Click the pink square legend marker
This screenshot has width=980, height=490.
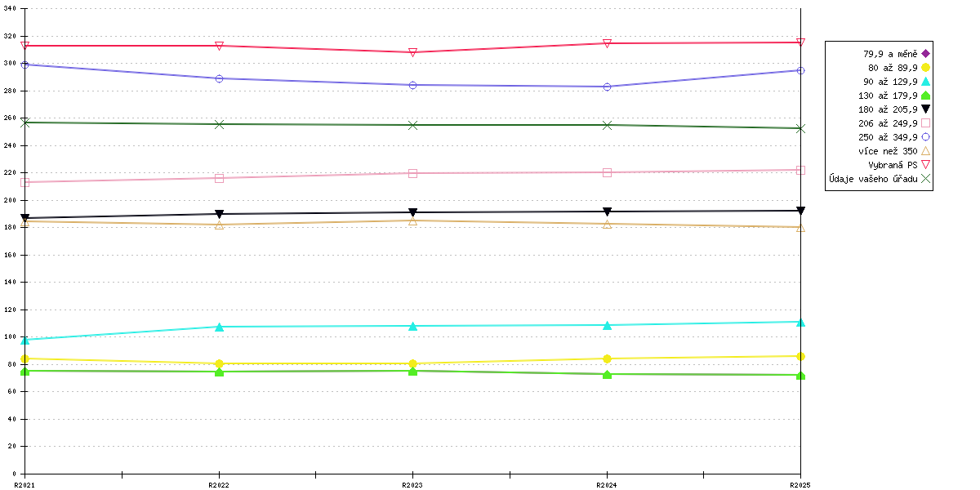tap(926, 123)
